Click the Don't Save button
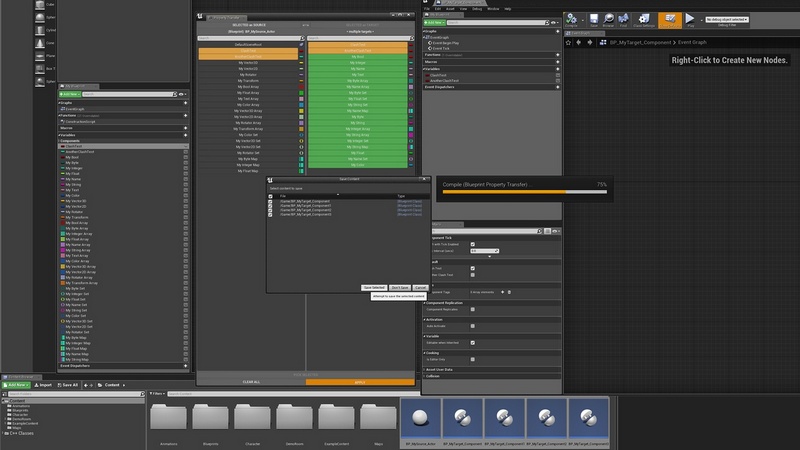 click(x=399, y=287)
